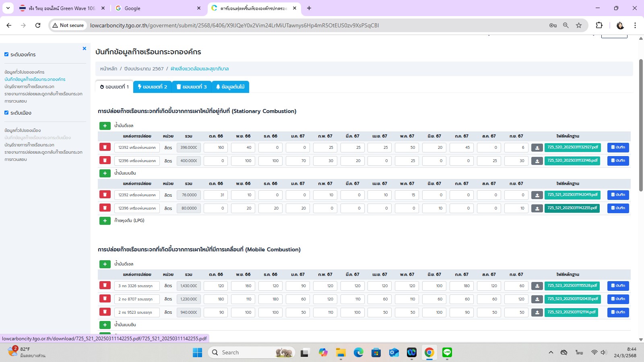The height and width of the screenshot is (362, 644).
Task: Toggle the ระดับเมือง checkbox
Action: click(6, 113)
